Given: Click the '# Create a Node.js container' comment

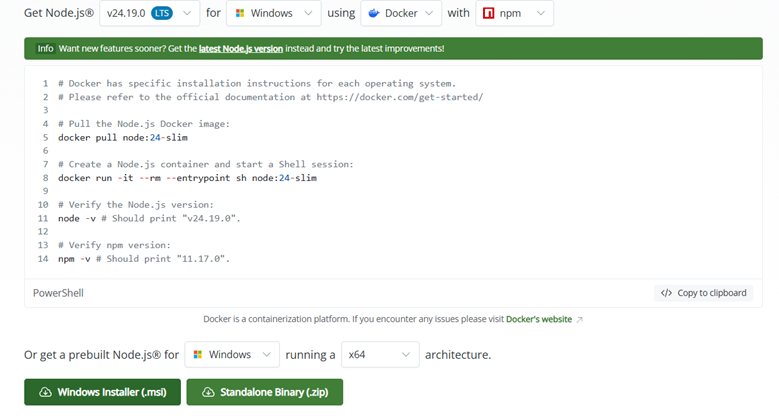Looking at the screenshot, I should click(x=206, y=164).
